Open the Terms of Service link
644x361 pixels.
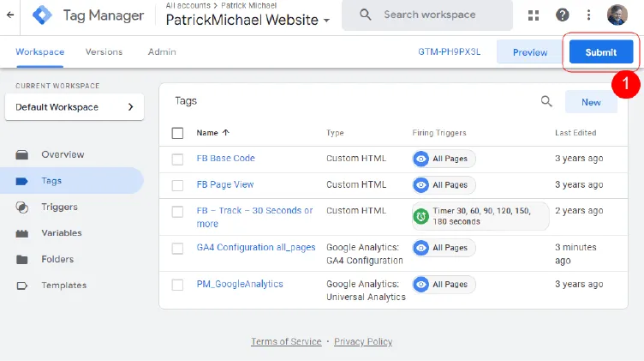pos(286,341)
